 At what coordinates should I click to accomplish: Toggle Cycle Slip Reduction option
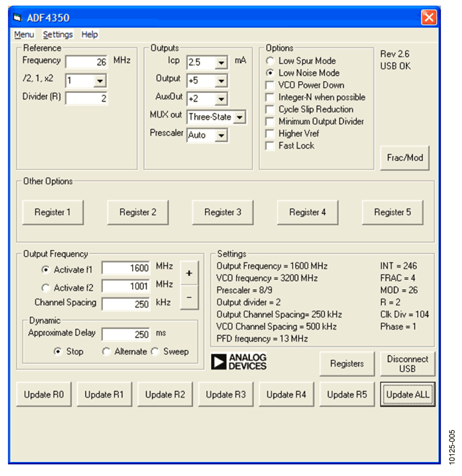pyautogui.click(x=270, y=110)
